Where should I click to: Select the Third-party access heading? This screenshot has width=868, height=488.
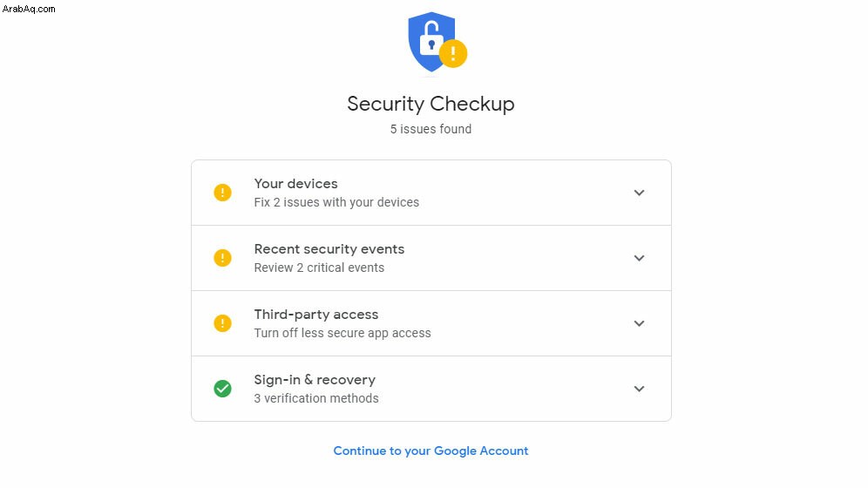tap(316, 315)
